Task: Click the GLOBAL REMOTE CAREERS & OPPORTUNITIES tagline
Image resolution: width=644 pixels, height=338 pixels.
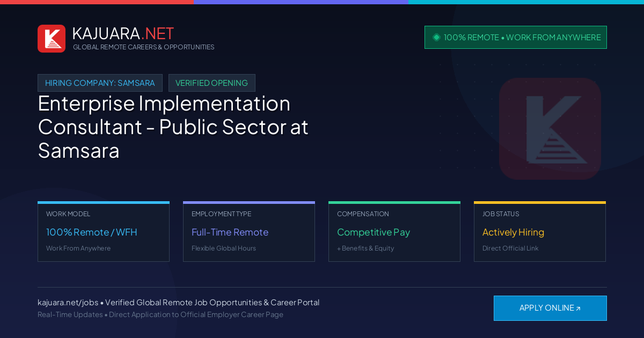Action: pyautogui.click(x=144, y=47)
